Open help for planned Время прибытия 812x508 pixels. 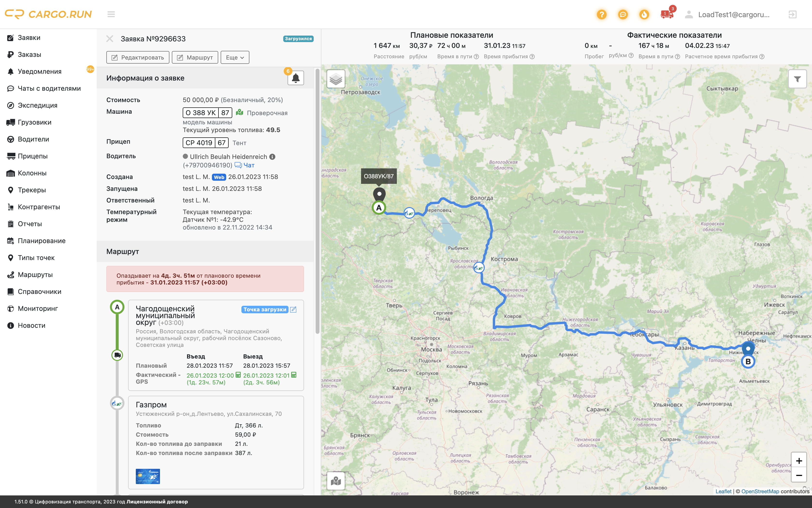pyautogui.click(x=532, y=56)
